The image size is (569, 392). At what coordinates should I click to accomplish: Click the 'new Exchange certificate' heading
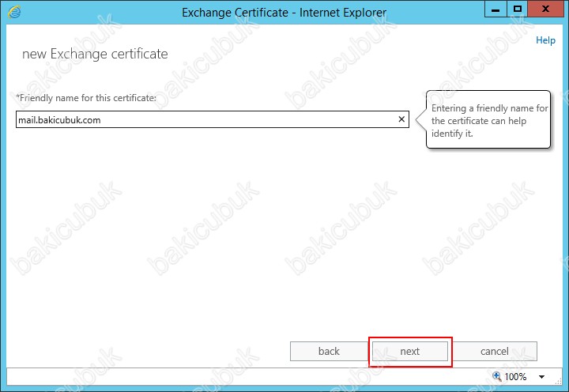tap(95, 54)
